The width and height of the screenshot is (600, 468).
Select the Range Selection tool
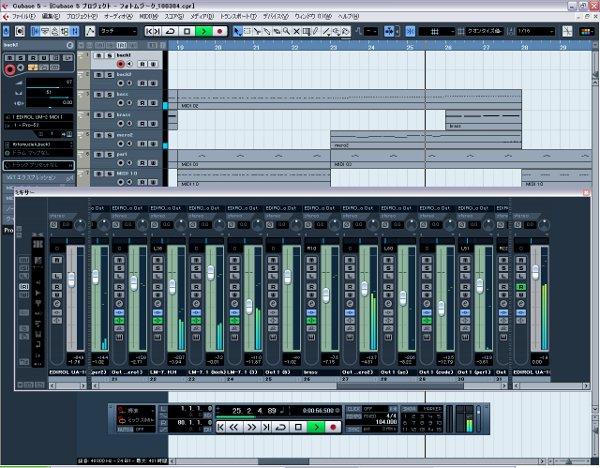[247, 31]
